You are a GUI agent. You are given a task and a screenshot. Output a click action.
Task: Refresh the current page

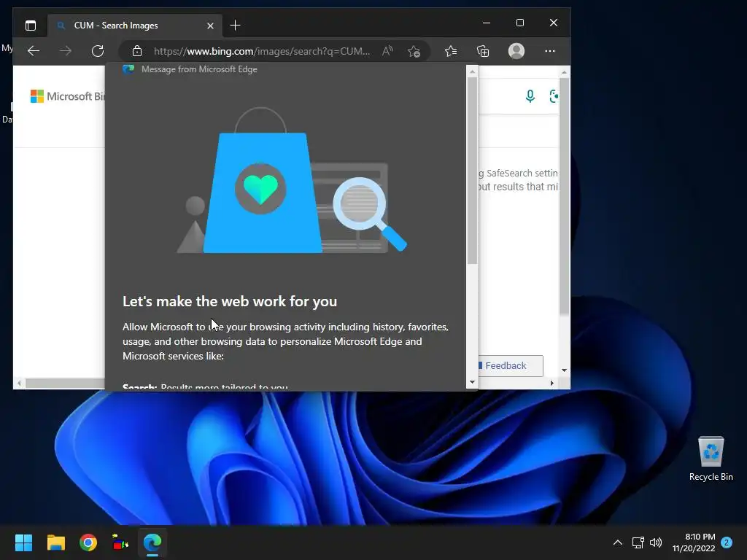(98, 51)
